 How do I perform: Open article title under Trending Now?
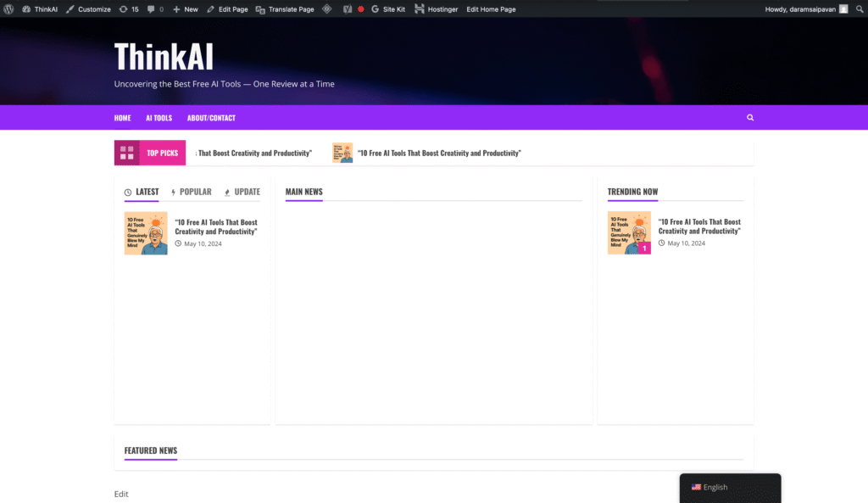[699, 226]
